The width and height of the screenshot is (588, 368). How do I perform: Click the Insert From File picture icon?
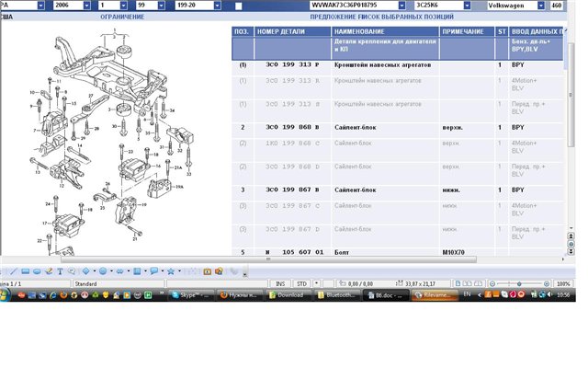pyautogui.click(x=219, y=271)
